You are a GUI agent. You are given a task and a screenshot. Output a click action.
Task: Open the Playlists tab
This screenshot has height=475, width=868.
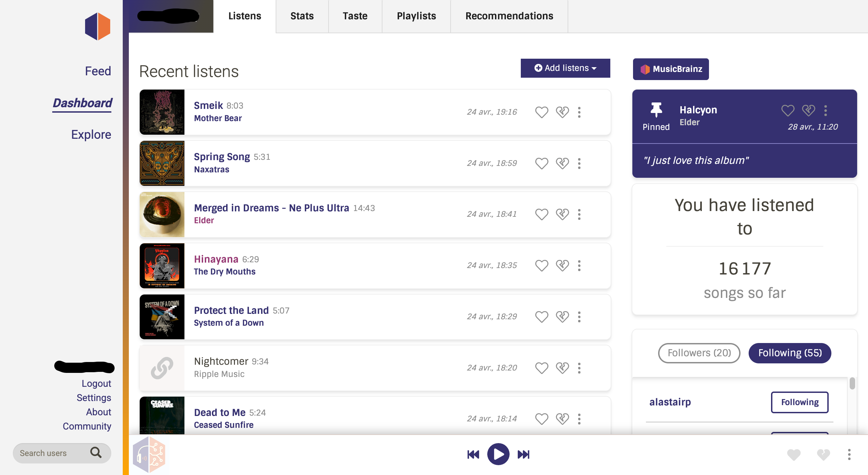pyautogui.click(x=416, y=16)
